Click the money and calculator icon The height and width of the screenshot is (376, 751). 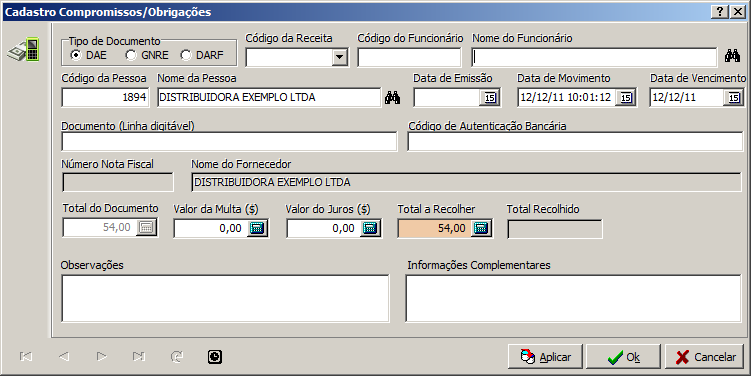[23, 49]
